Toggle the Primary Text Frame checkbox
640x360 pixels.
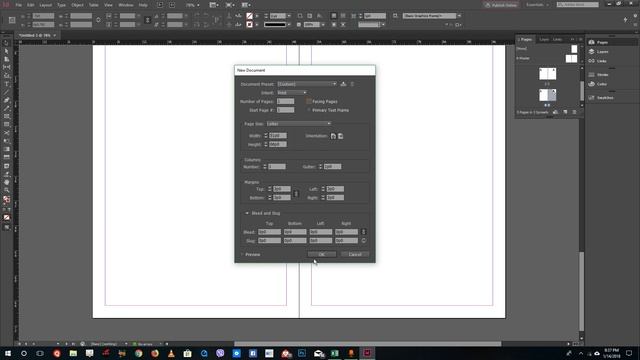click(309, 110)
